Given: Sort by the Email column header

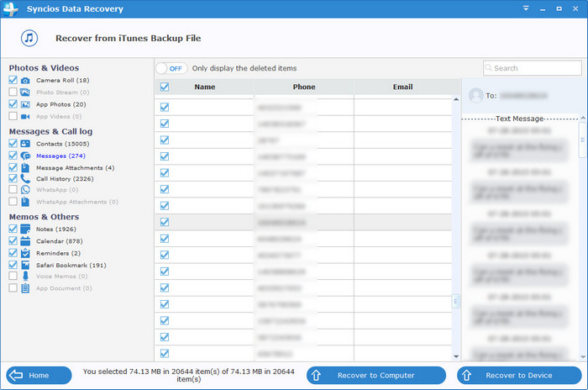Looking at the screenshot, I should (402, 87).
